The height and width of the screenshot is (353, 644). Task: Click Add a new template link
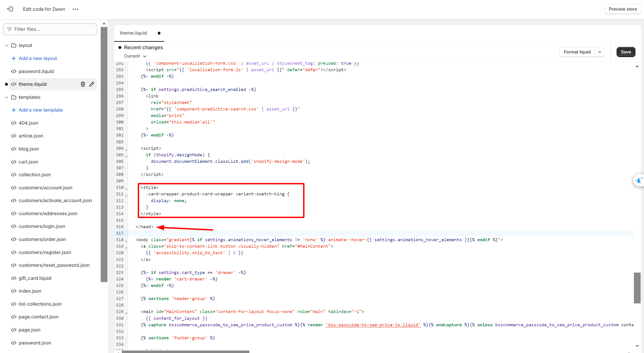click(x=40, y=110)
